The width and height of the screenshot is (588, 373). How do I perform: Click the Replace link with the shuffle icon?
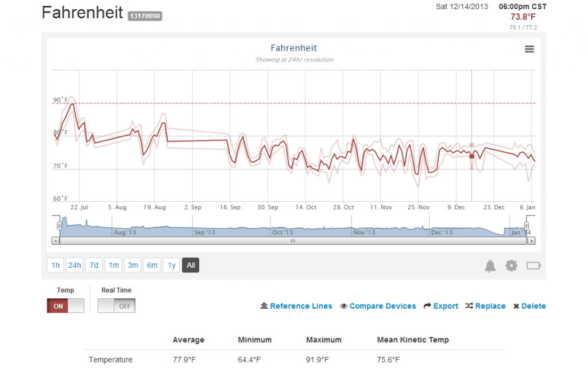485,306
